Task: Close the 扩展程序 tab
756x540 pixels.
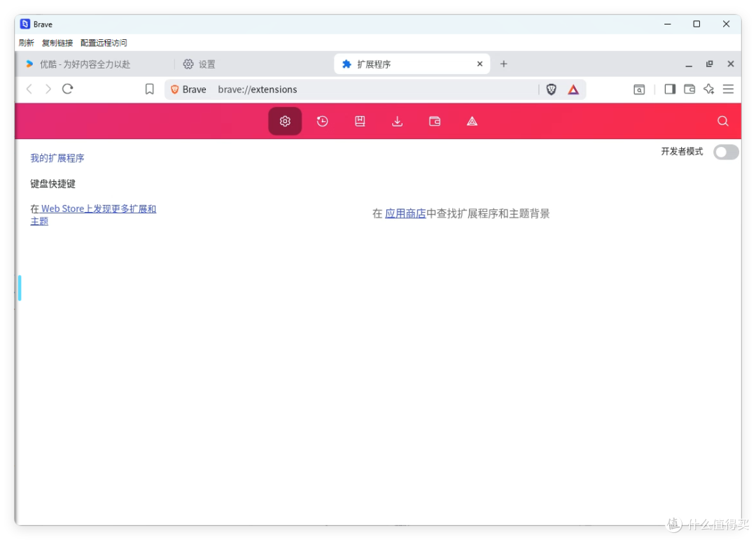Action: [479, 64]
